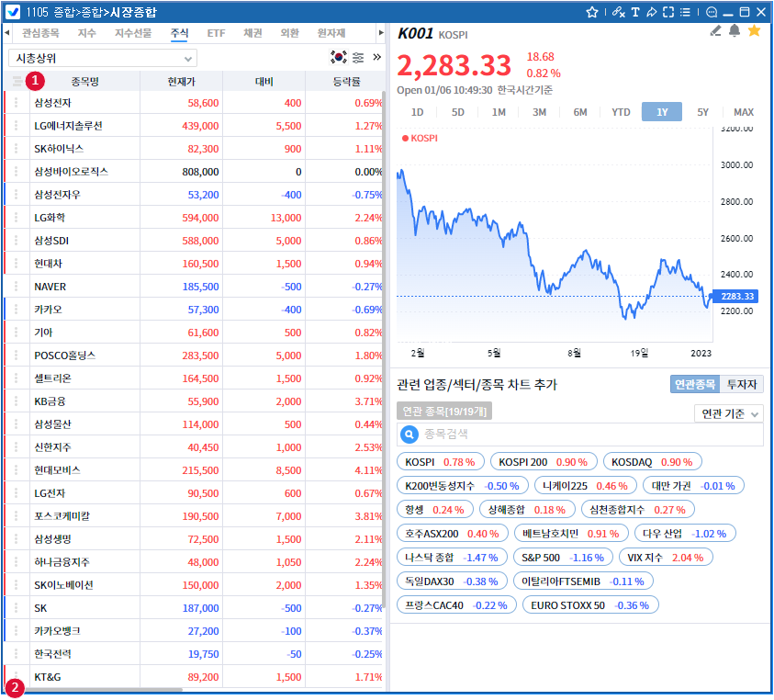
Task: Select the 5Y chart period tab
Action: click(702, 112)
